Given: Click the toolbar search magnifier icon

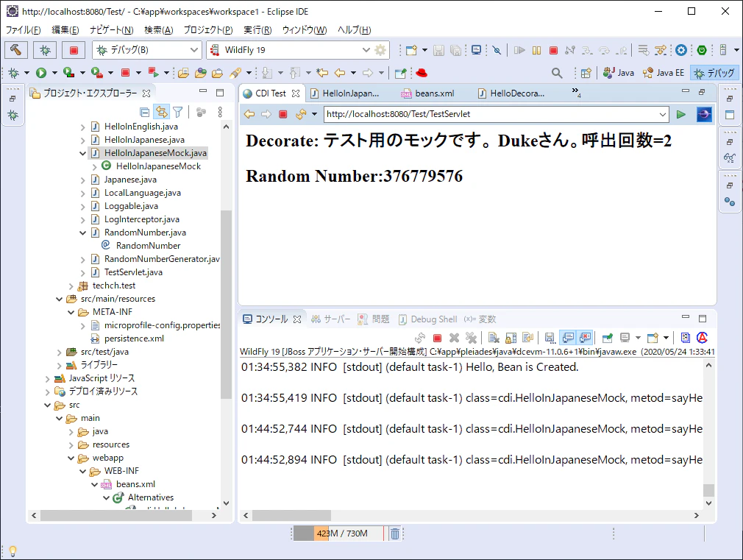Looking at the screenshot, I should (x=558, y=73).
